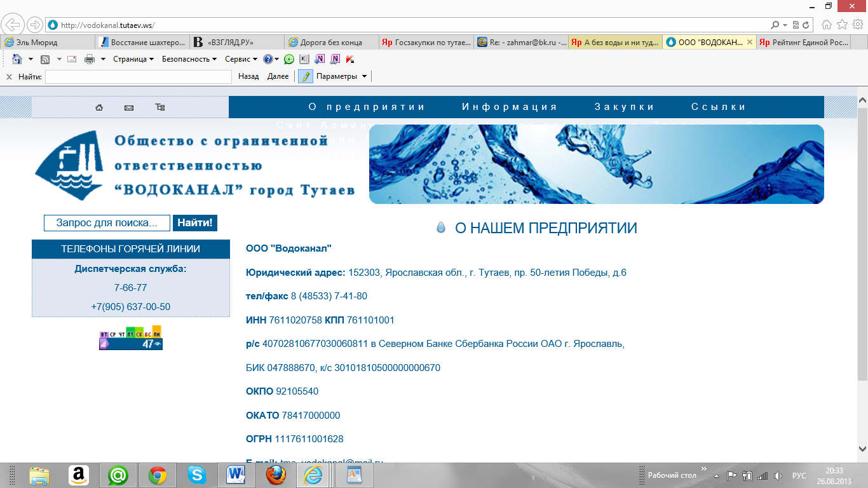Switch to the 'Эль Мюрид' tab
This screenshot has height=488, width=868.
(x=48, y=42)
